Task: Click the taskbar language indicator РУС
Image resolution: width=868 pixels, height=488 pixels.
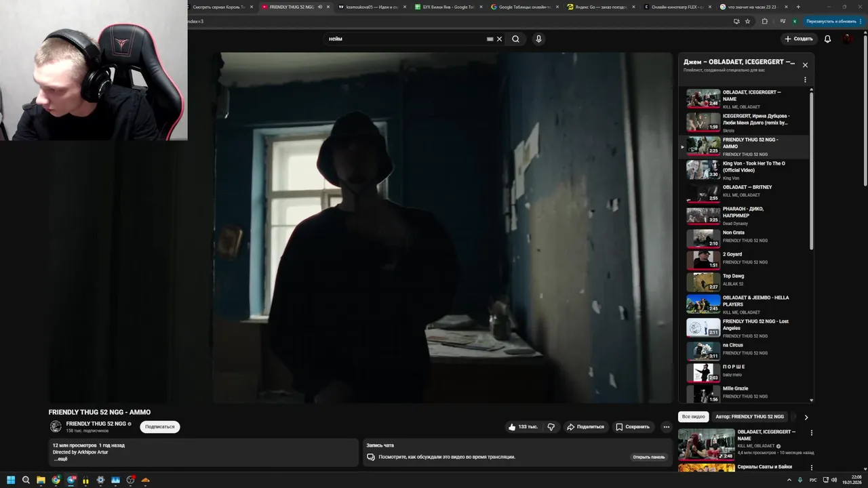Action: [x=813, y=480]
